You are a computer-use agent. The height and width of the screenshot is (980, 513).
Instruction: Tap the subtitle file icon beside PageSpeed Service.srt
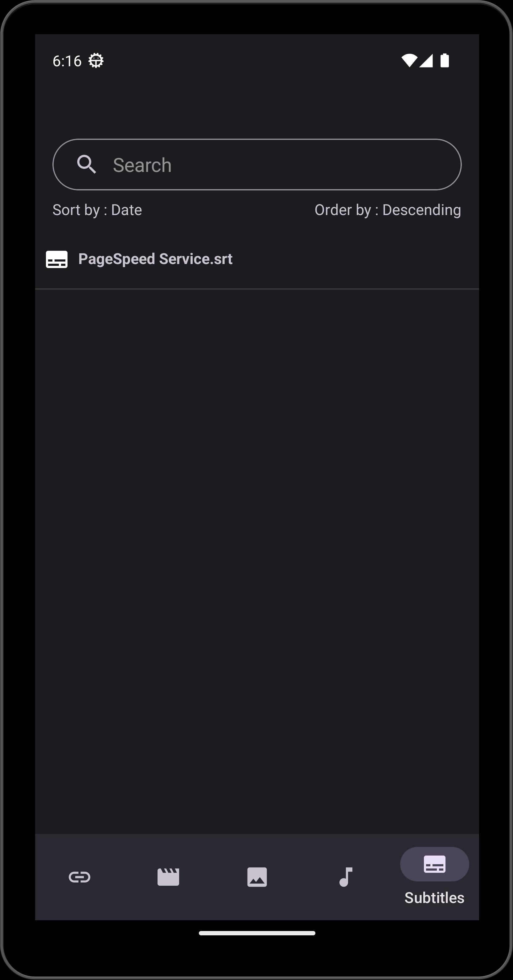[57, 259]
